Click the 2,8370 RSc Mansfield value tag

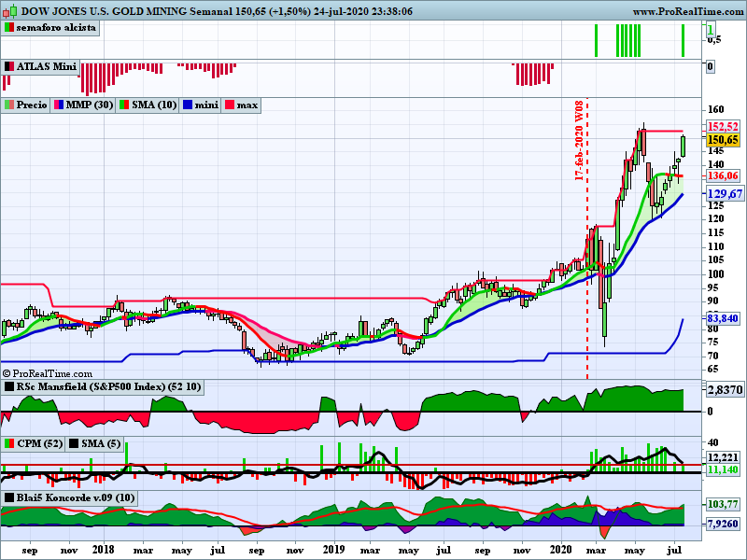tap(725, 390)
